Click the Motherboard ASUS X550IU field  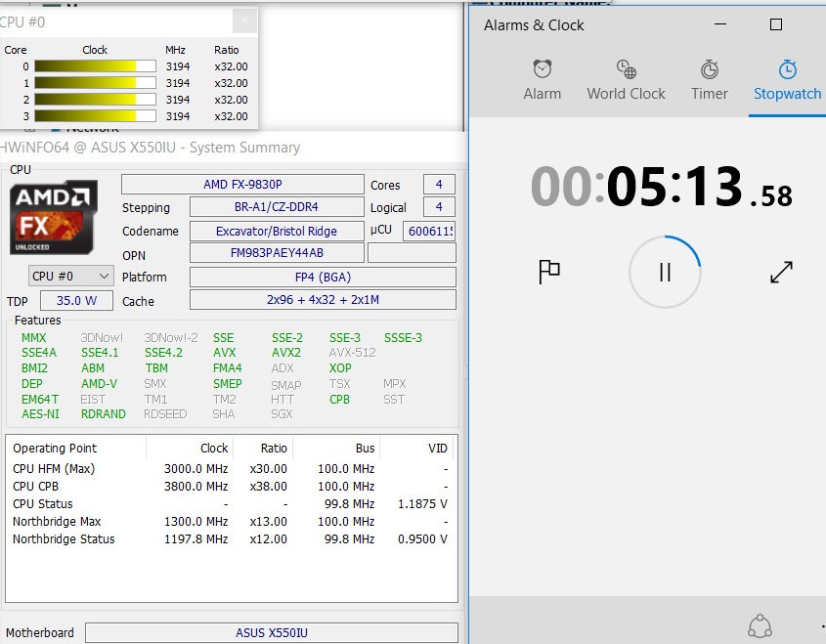pyautogui.click(x=271, y=632)
